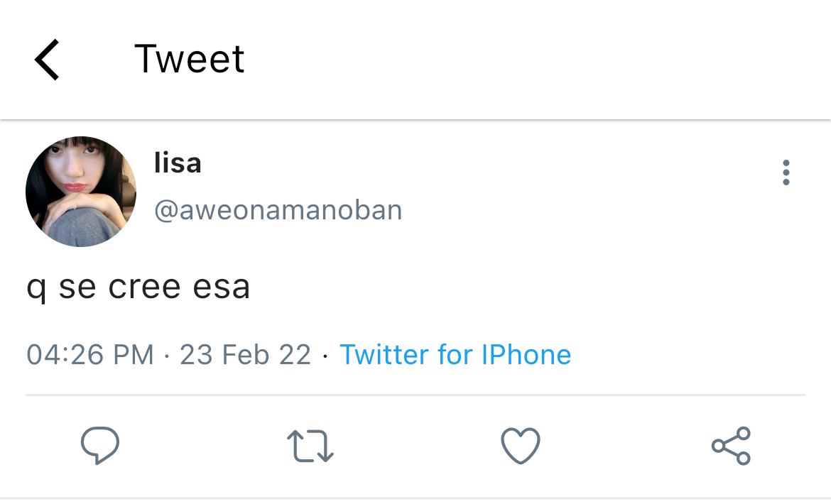Click the word iPhone in source label
831x504 pixels.
(526, 355)
